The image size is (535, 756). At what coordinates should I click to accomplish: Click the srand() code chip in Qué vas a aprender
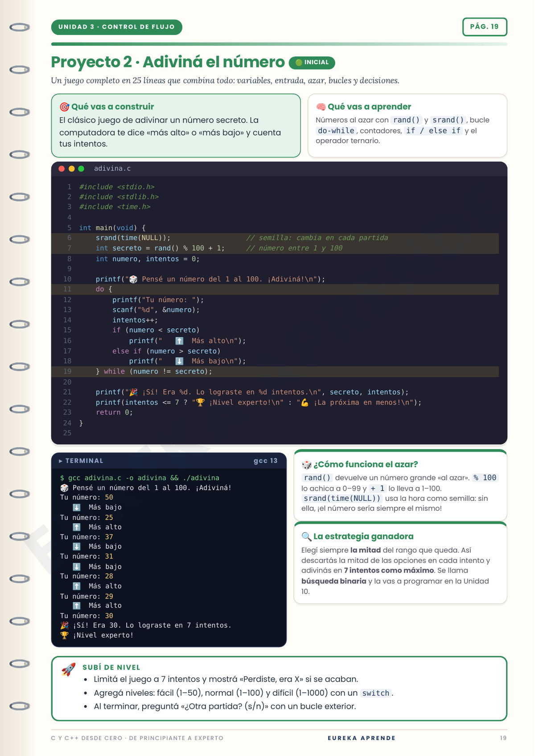(448, 120)
